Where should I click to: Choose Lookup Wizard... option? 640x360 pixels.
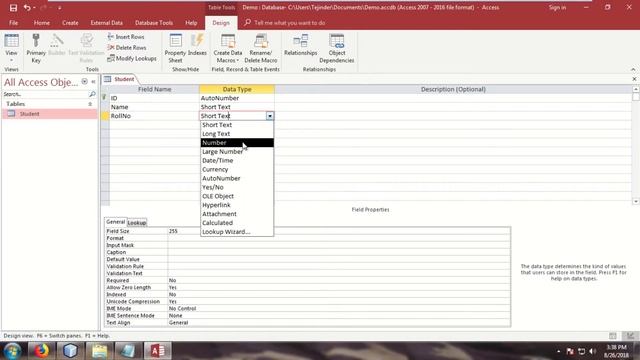(x=237, y=232)
